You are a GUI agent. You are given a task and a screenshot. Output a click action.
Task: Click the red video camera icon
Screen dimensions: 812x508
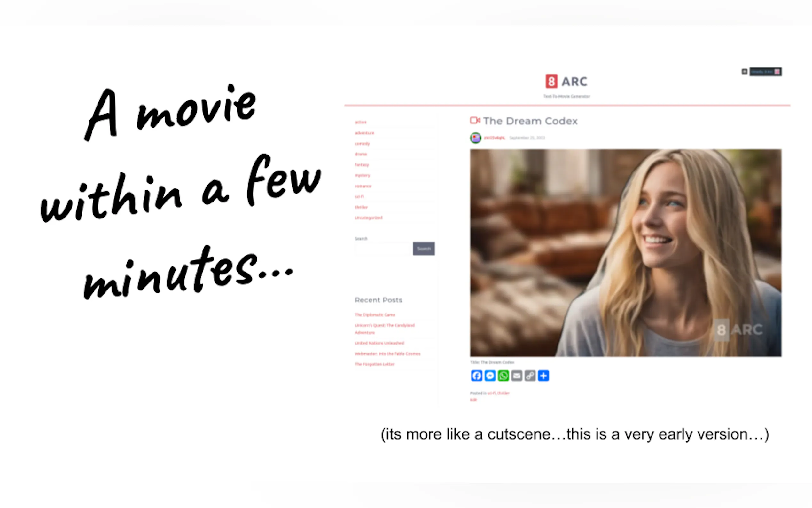pos(475,120)
